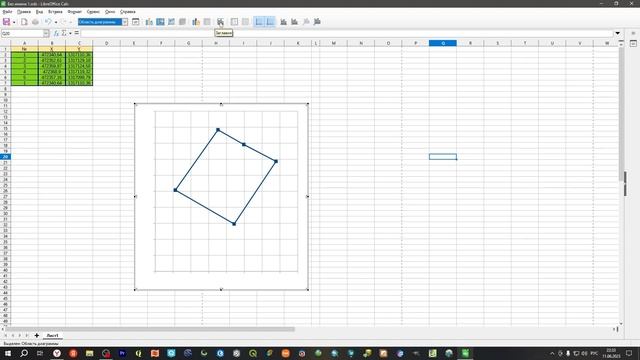Viewport: 640px width, 360px height.
Task: Open the Data Ranges icon
Action: coord(196,22)
